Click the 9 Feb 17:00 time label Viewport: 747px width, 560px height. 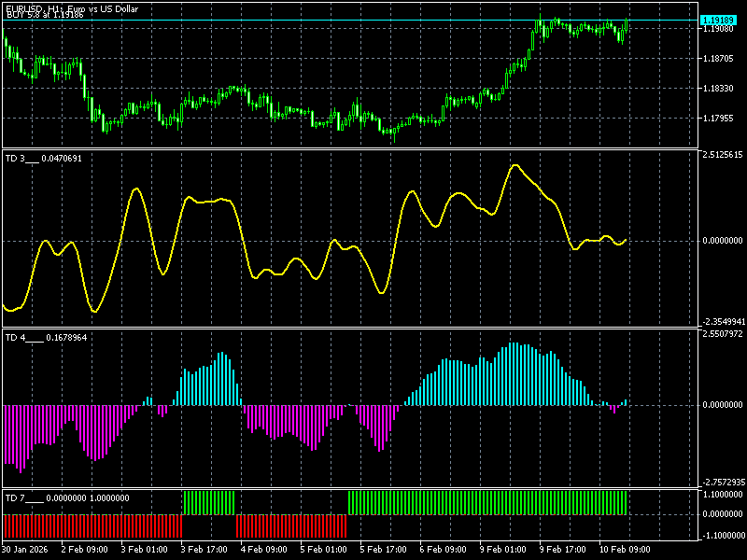pyautogui.click(x=563, y=550)
